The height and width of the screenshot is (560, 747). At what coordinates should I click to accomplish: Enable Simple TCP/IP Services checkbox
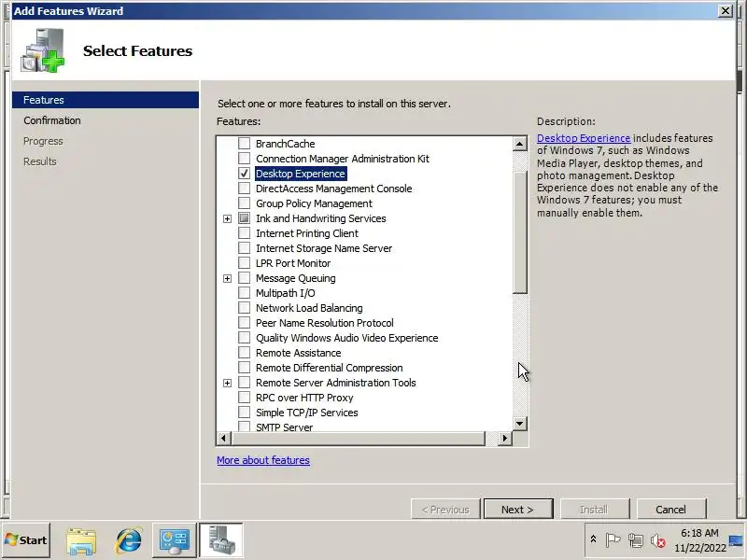pos(244,413)
